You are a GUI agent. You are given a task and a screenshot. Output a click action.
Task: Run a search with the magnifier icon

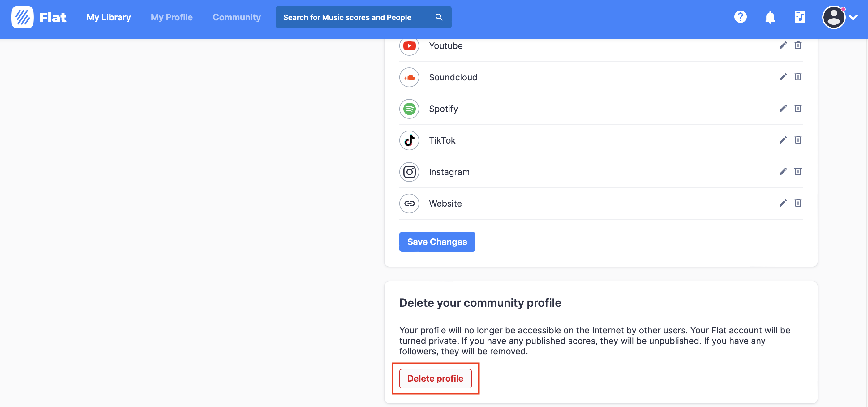439,17
